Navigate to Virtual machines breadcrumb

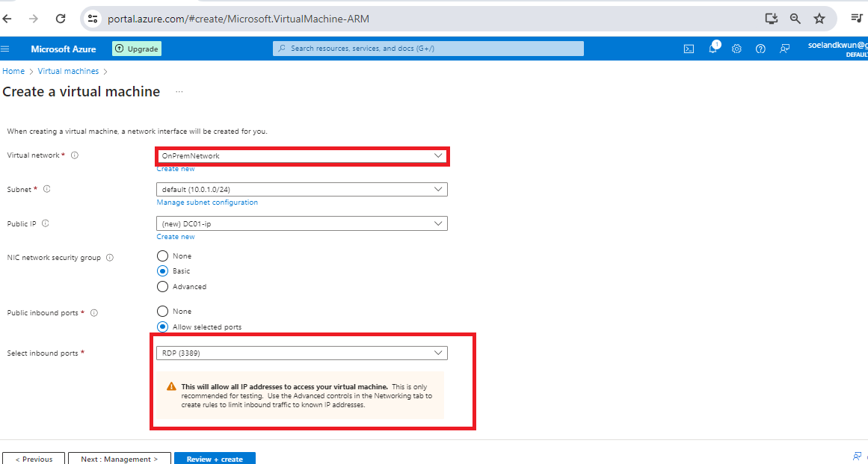[68, 71]
